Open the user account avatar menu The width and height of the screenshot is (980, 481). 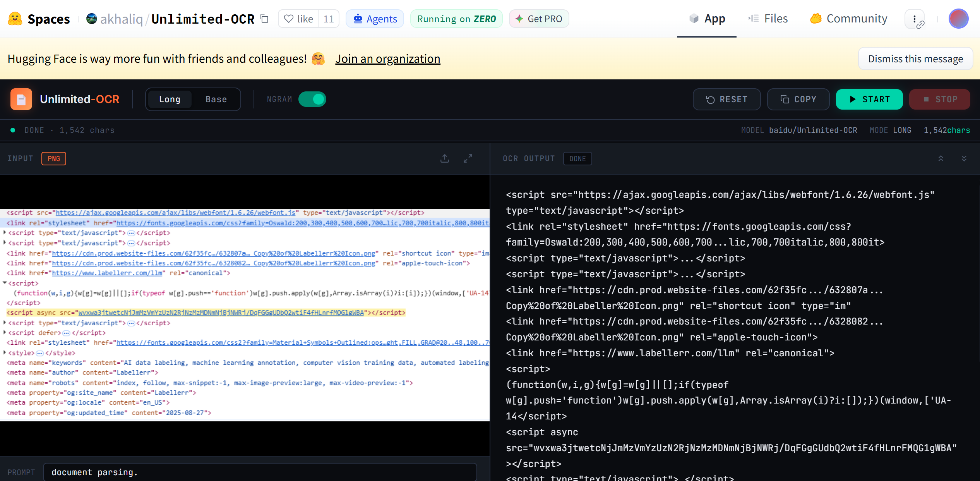point(958,19)
